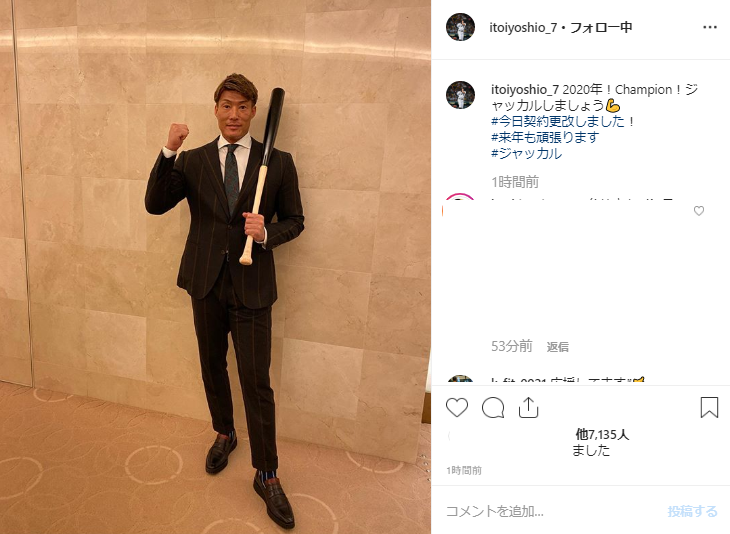View list of 他7,135人 likes

coord(602,435)
